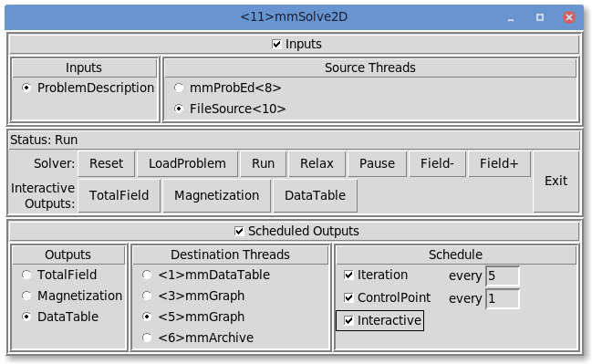Step field up with Field+ button

click(x=499, y=164)
